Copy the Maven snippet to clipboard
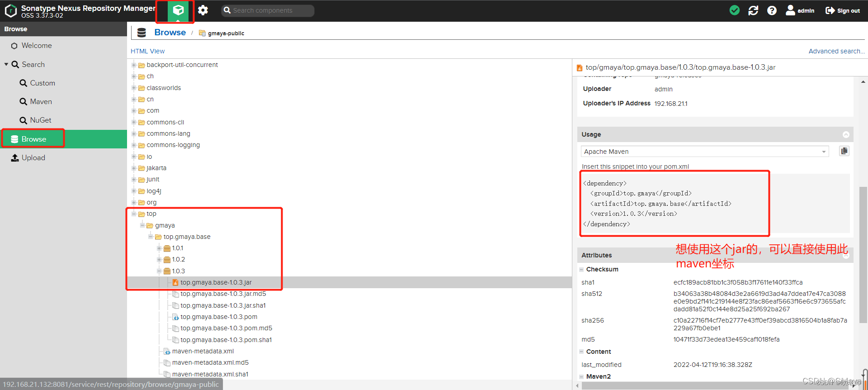Screen dimensions: 868x390 click(x=844, y=151)
